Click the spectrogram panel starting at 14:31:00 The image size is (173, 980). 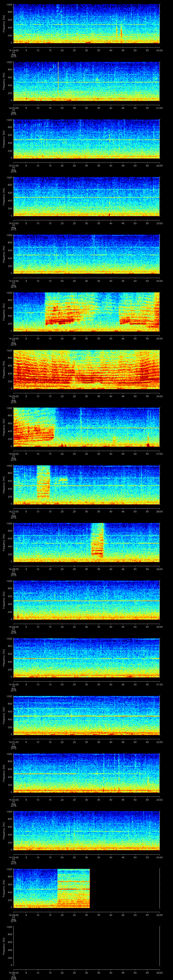click(86, 715)
